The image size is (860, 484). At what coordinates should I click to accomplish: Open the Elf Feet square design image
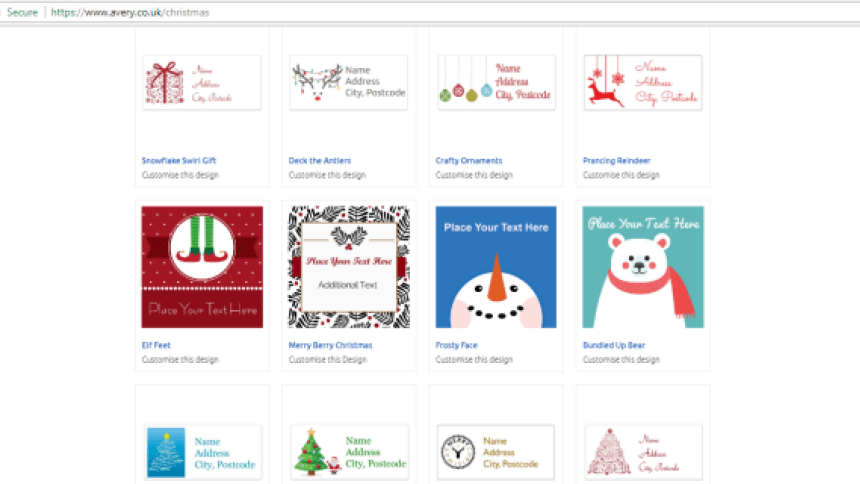(202, 267)
